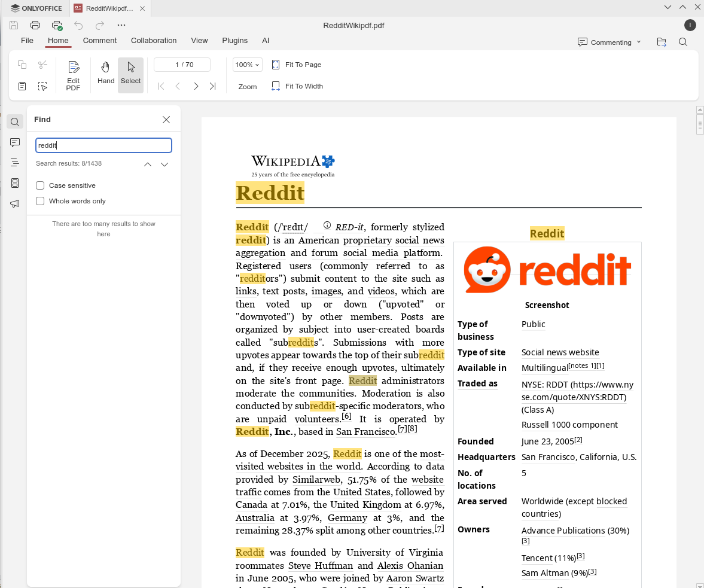Viewport: 704px width, 588px height.
Task: Click the Paste clipboard icon
Action: 22,86
